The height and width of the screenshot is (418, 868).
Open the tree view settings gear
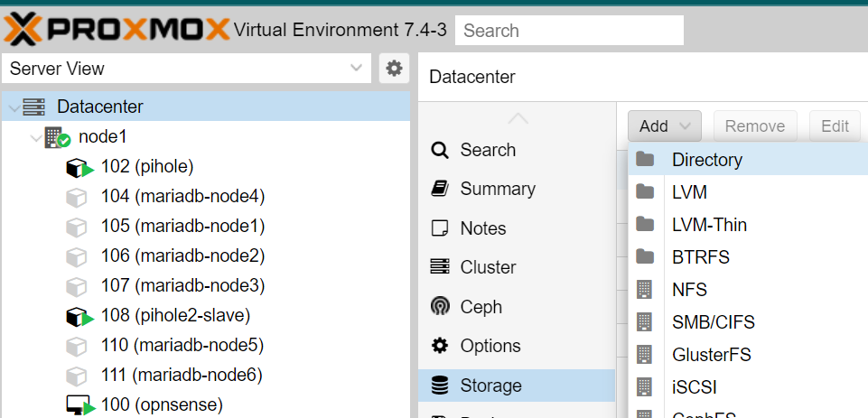(394, 69)
